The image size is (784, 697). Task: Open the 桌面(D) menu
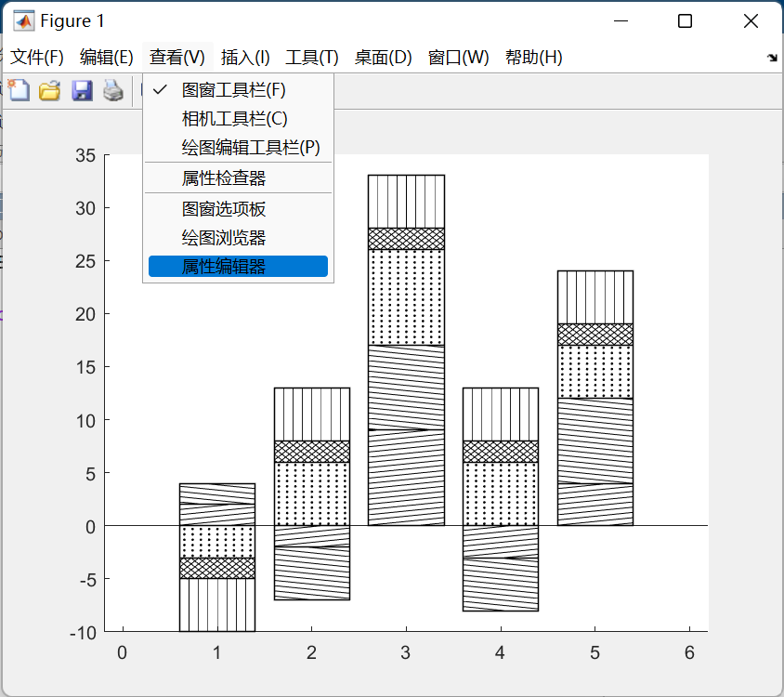pos(383,58)
